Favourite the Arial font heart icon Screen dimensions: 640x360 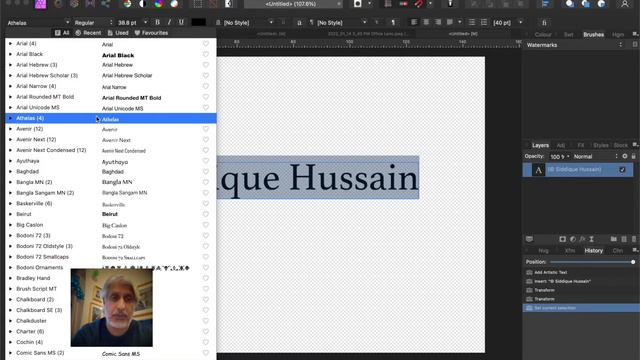(206, 44)
